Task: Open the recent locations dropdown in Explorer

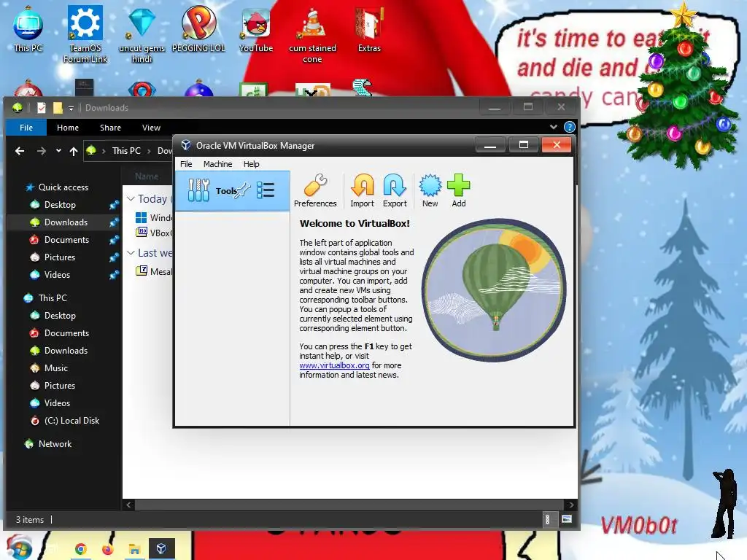Action: coord(58,150)
